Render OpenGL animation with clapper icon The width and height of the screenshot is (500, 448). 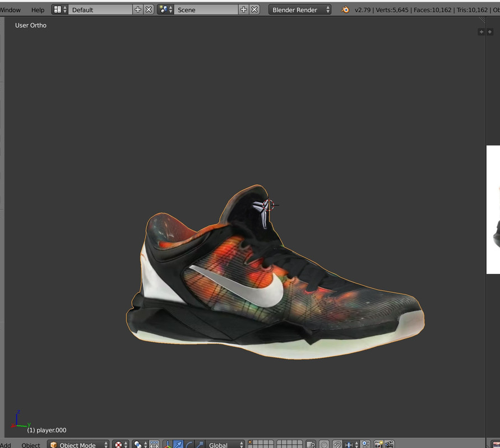click(389, 445)
